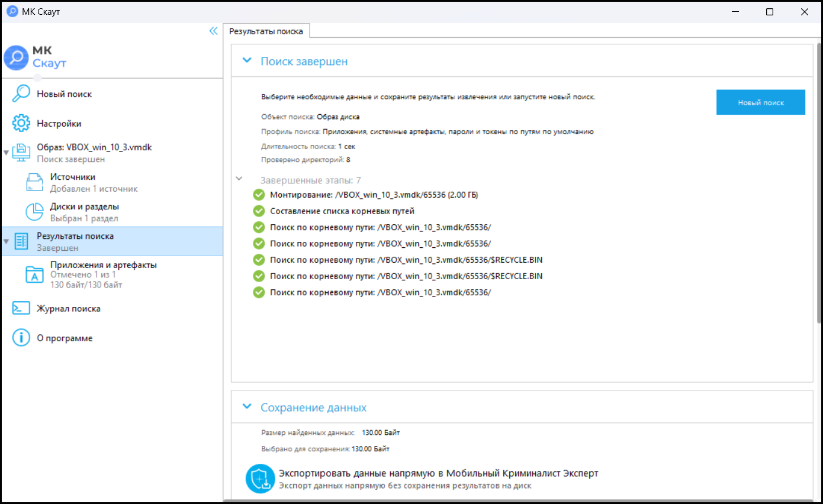Open Журнал поиска terminal icon
The width and height of the screenshot is (823, 504).
coord(21,308)
